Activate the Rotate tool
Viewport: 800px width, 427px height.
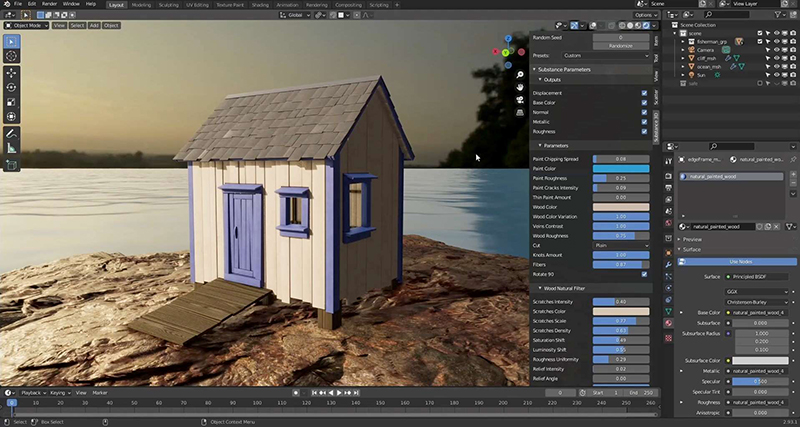coord(11,87)
